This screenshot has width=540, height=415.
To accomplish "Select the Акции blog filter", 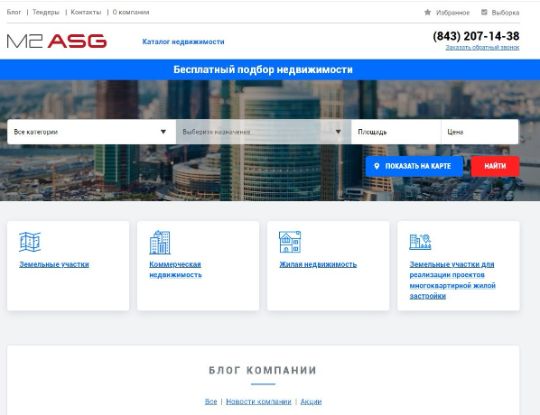I will pos(311,402).
